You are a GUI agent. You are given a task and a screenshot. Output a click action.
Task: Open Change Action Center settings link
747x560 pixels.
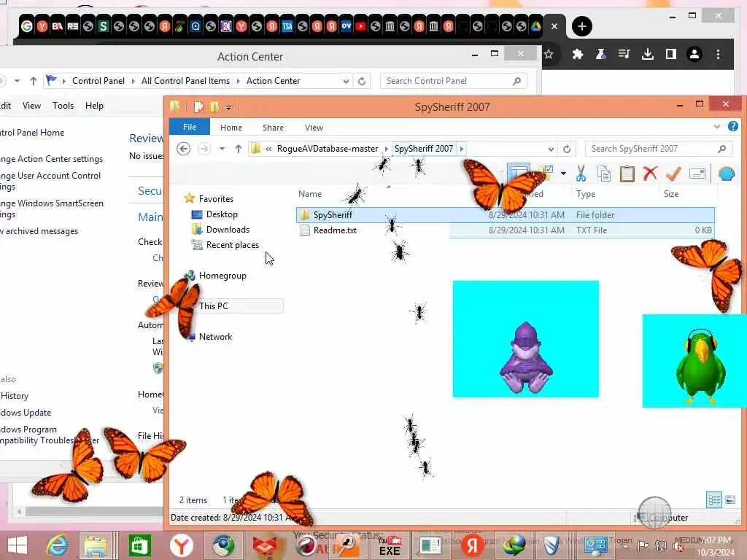click(52, 159)
